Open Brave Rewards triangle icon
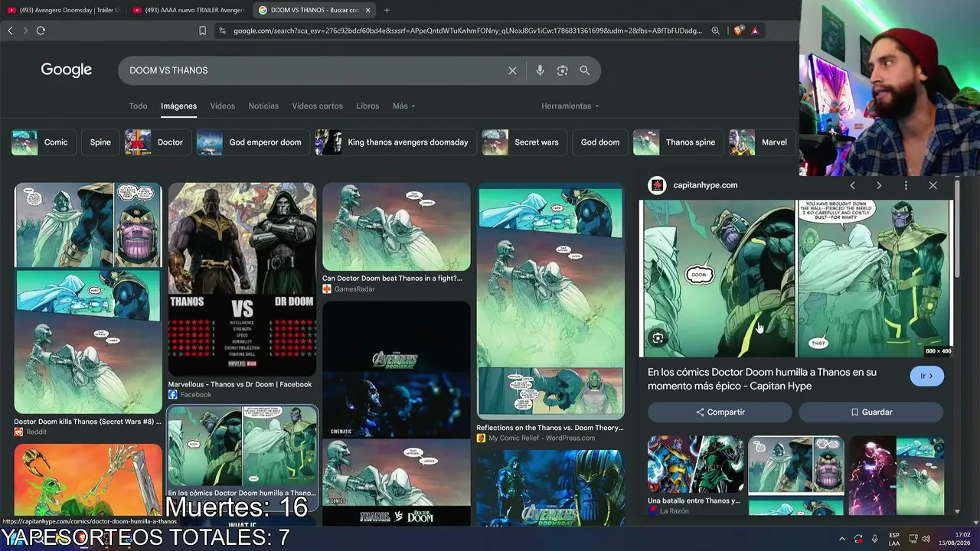Image resolution: width=980 pixels, height=551 pixels. [755, 31]
